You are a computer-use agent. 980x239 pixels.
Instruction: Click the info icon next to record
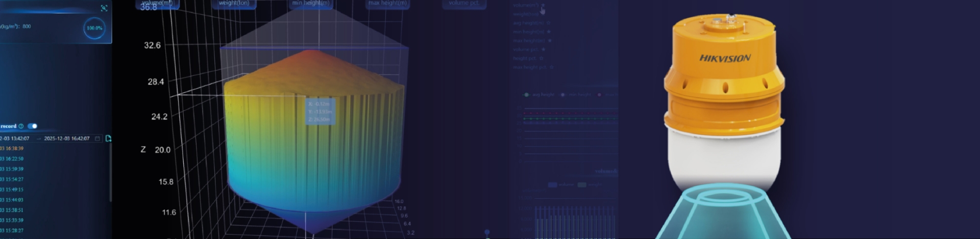pos(21,126)
